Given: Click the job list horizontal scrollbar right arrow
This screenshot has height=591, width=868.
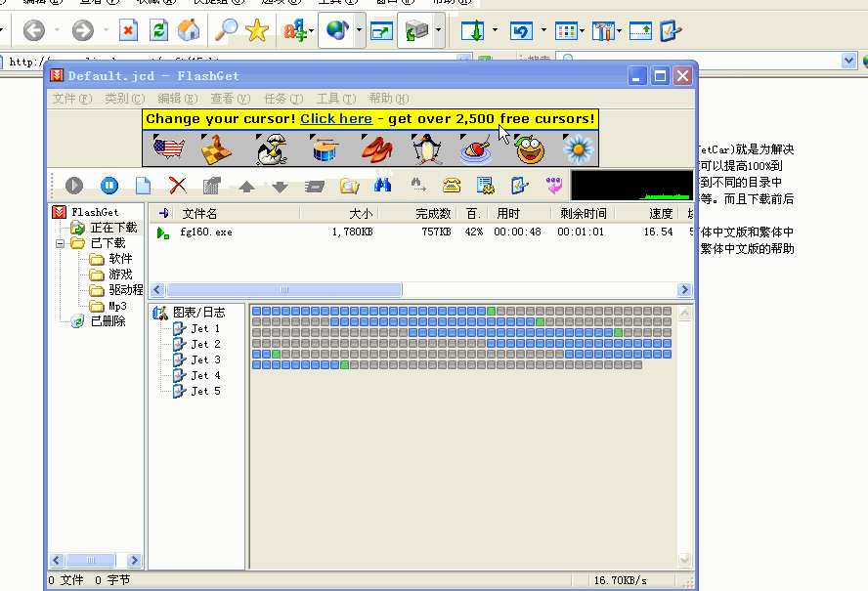Looking at the screenshot, I should (684, 289).
